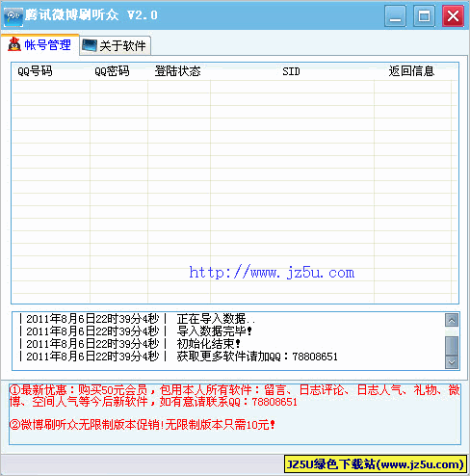The width and height of the screenshot is (470, 476).
Task: Close the 腾讯微博刷听众 window
Action: 453,15
